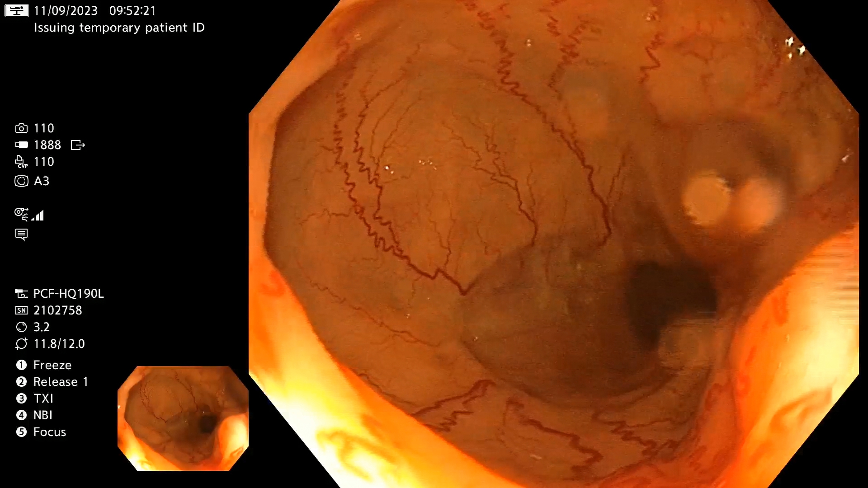This screenshot has height=488, width=868.
Task: Click the number 3 TXI indicator
Action: click(x=21, y=399)
